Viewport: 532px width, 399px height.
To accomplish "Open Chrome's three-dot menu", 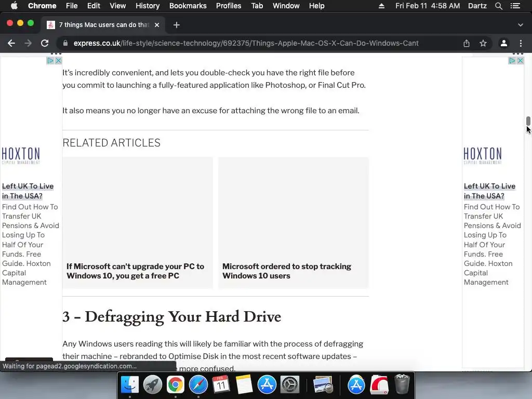I will (x=521, y=43).
